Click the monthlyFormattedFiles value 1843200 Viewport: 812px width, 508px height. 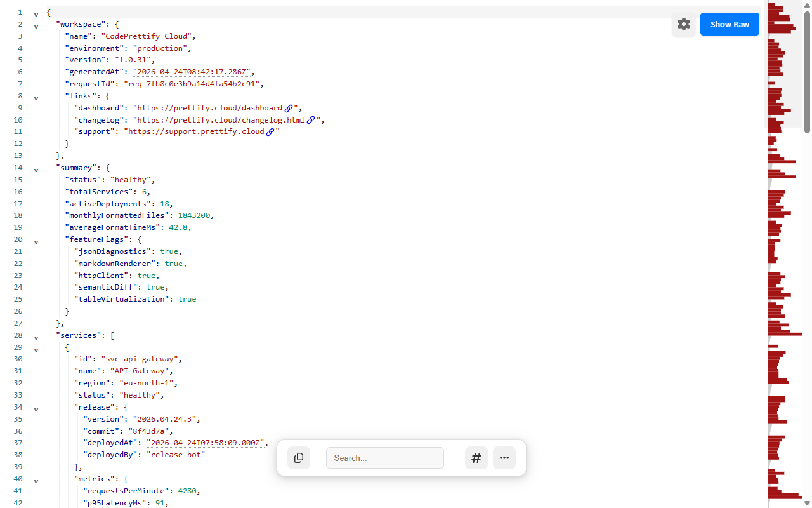(x=193, y=215)
